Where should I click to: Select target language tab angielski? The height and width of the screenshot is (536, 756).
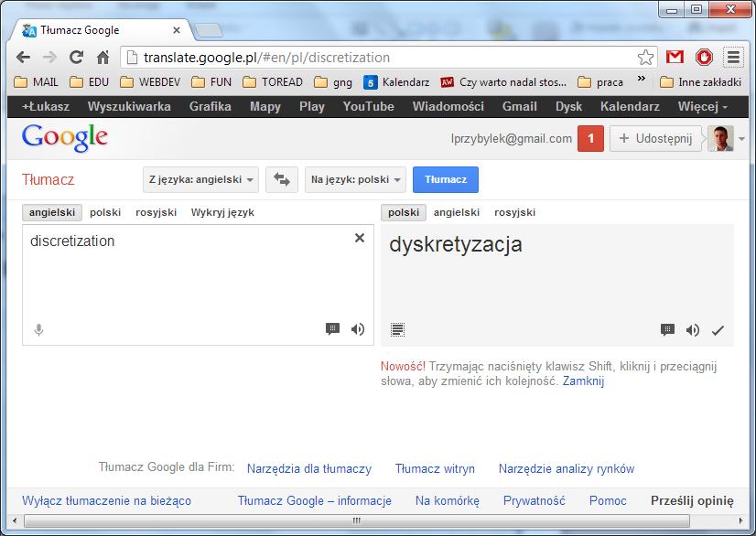457,212
